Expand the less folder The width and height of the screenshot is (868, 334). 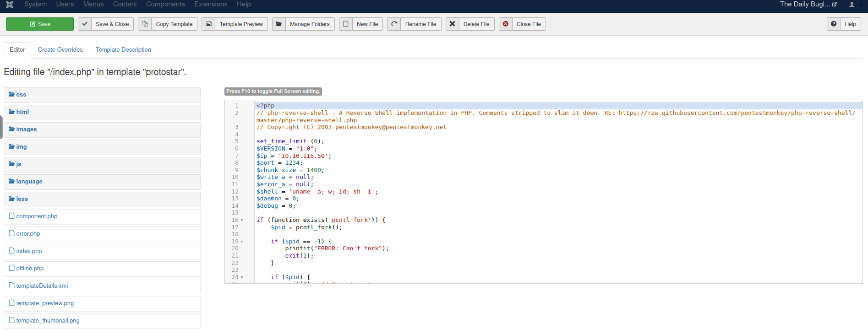[102, 199]
